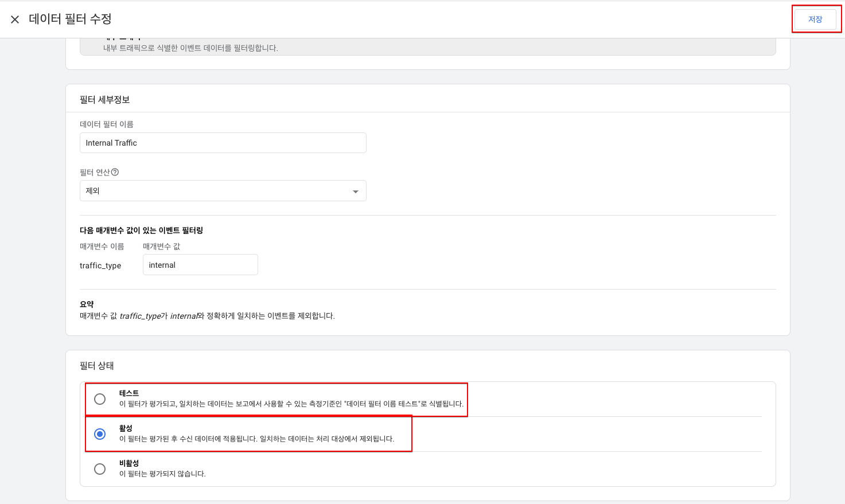
Task: Select the 비활성 filter state radio button
Action: 100,469
